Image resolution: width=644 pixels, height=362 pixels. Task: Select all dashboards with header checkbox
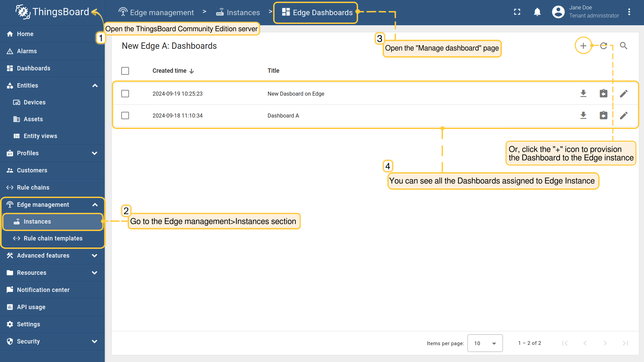click(x=125, y=71)
